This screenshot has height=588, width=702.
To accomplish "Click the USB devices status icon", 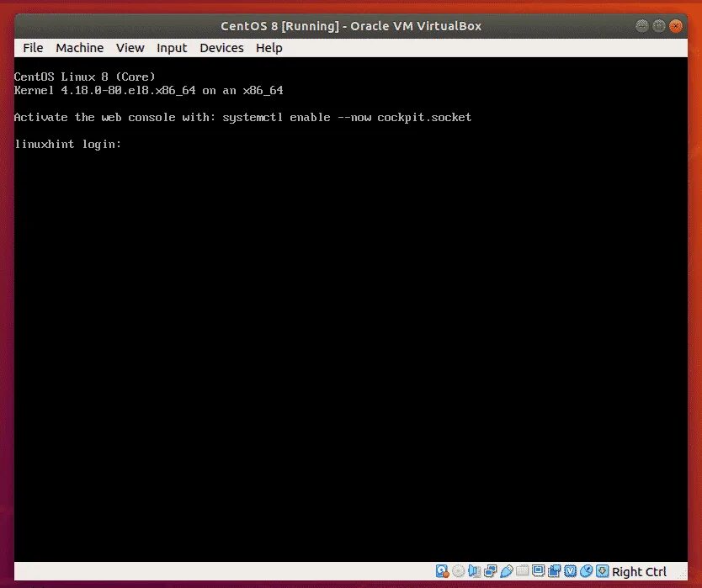I will 507,571.
